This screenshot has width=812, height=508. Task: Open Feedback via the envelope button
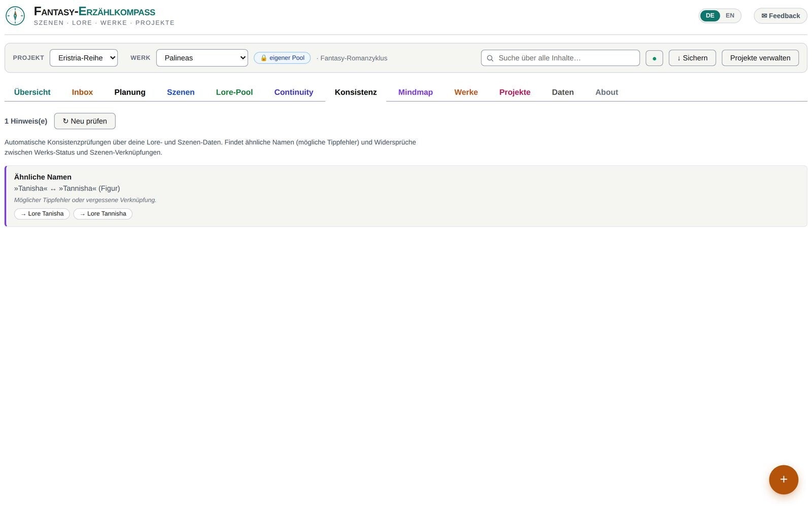point(781,16)
